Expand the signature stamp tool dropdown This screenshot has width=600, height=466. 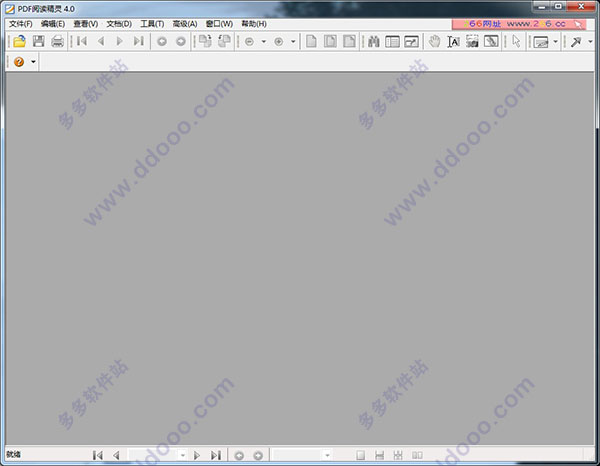click(x=555, y=41)
